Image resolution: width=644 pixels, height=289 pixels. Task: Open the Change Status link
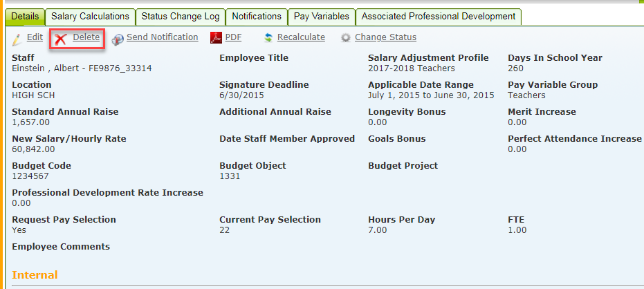coord(386,37)
